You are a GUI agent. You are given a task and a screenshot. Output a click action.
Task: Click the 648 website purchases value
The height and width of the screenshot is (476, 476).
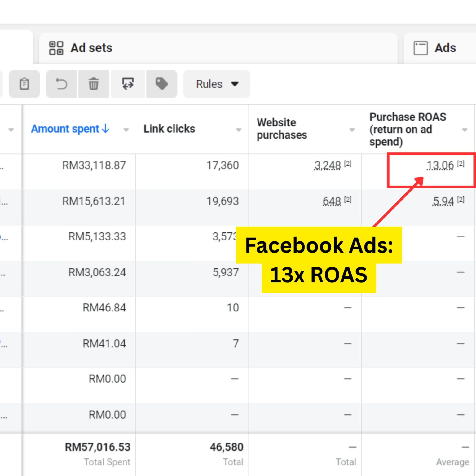click(332, 201)
